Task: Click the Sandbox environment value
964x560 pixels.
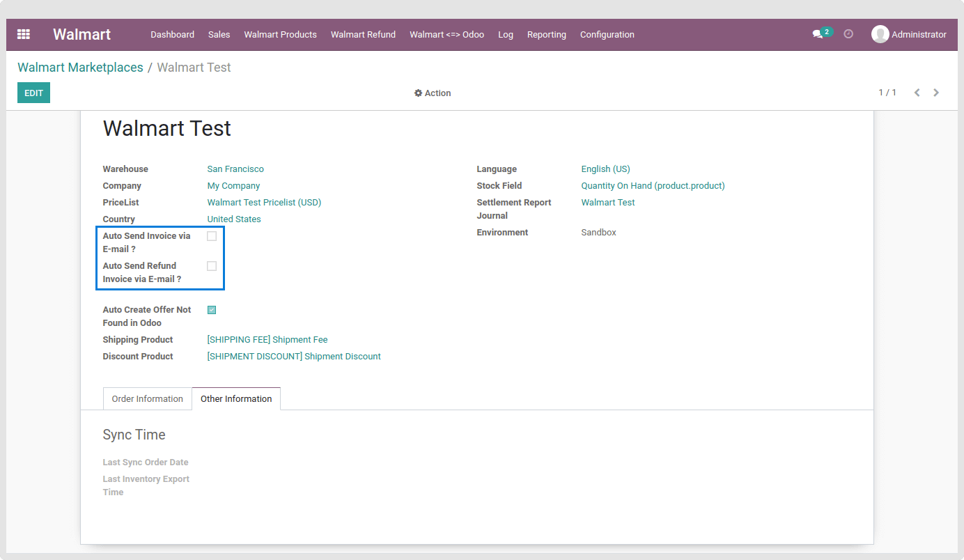Action: click(599, 233)
